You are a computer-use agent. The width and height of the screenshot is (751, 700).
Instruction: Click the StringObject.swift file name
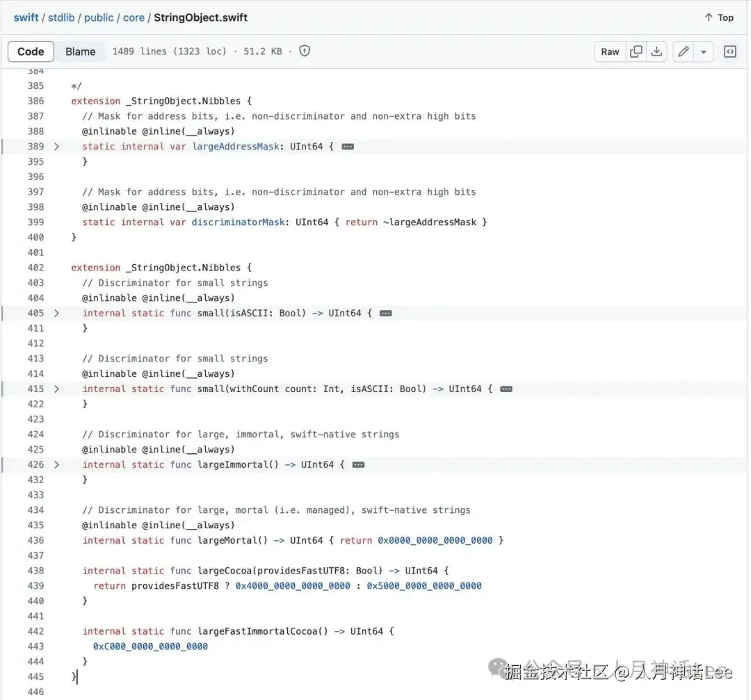click(201, 17)
